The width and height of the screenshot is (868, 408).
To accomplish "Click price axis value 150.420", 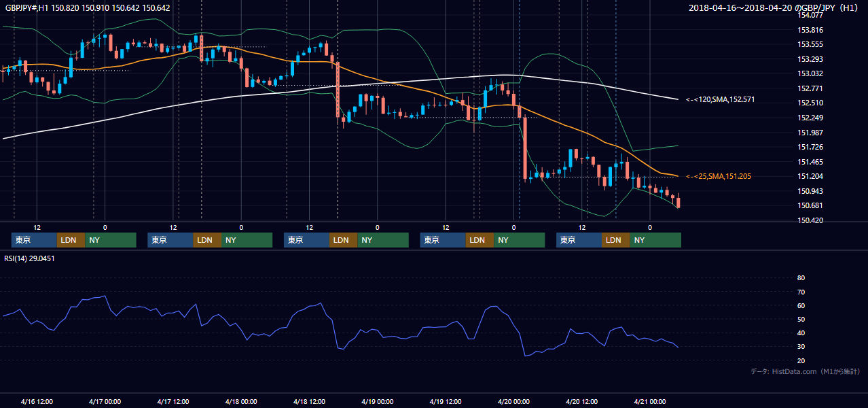I will [811, 220].
